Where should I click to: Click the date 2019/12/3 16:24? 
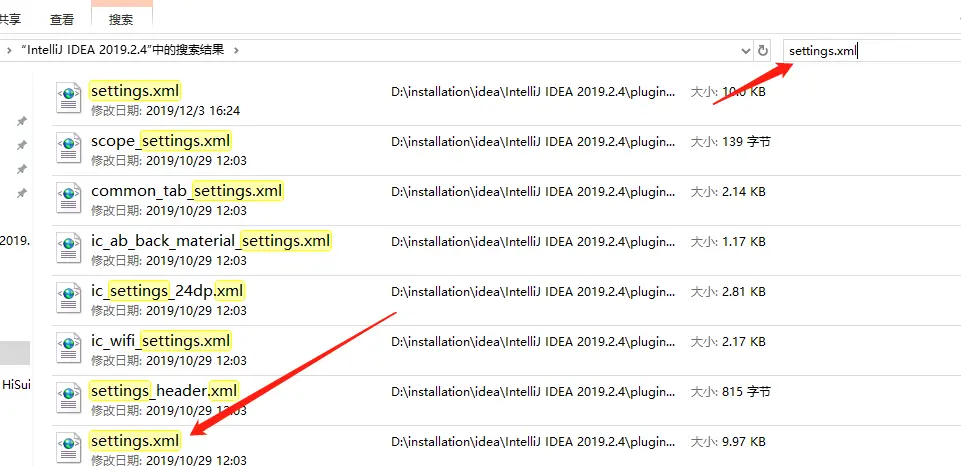pyautogui.click(x=192, y=111)
